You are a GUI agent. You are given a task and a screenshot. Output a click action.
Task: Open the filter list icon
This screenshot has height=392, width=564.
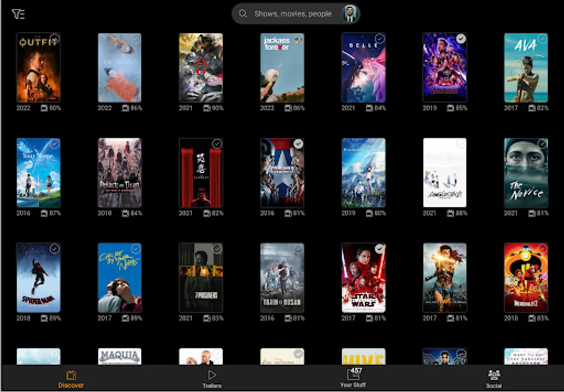click(18, 14)
